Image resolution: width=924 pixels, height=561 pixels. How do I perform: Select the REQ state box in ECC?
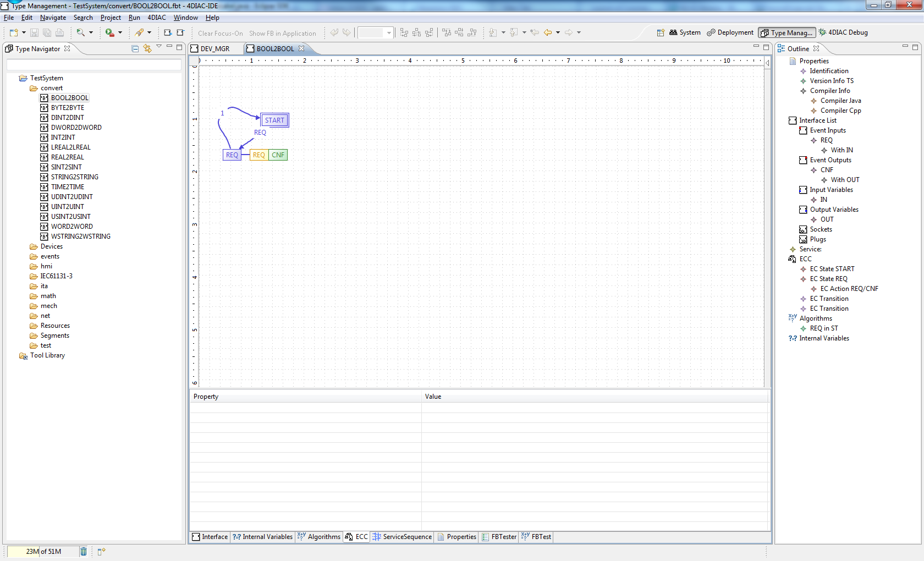(232, 155)
